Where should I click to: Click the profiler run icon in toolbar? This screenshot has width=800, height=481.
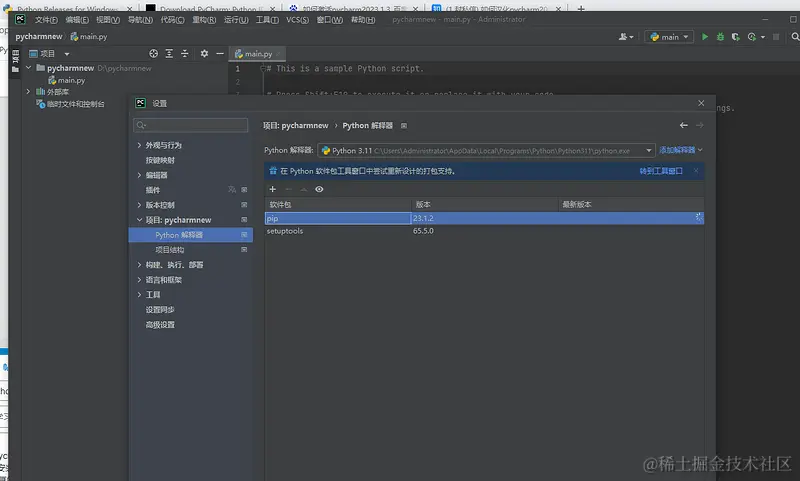(752, 37)
